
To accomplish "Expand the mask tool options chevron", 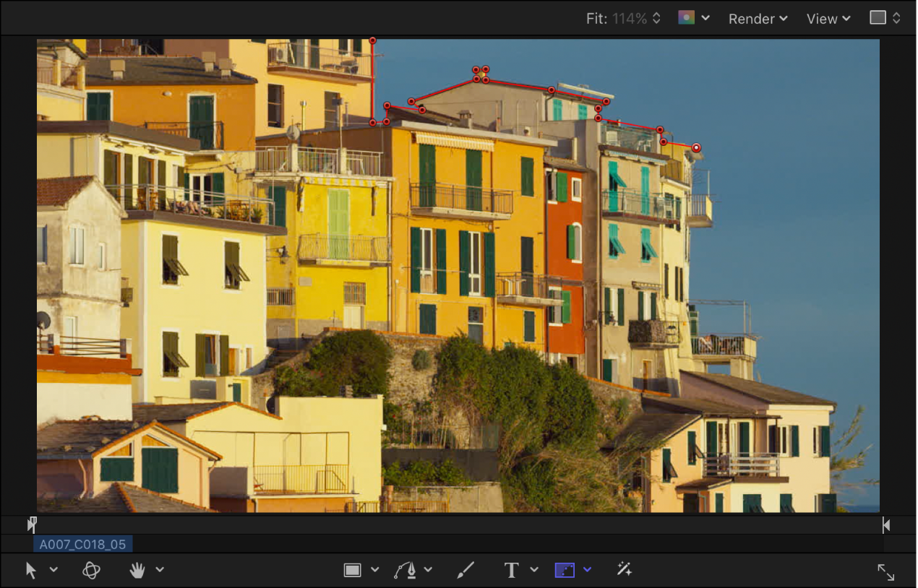I will 587,570.
